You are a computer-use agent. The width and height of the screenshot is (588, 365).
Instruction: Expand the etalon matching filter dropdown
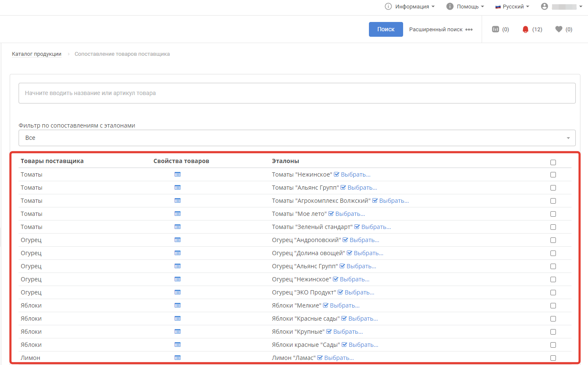tap(297, 138)
